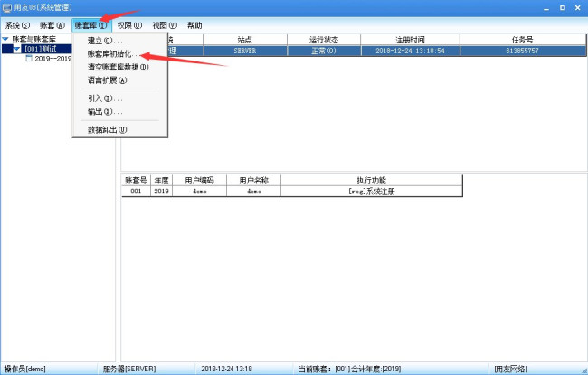Choose 语言扩展(A) menu entry
The image size is (588, 375).
pyautogui.click(x=108, y=80)
